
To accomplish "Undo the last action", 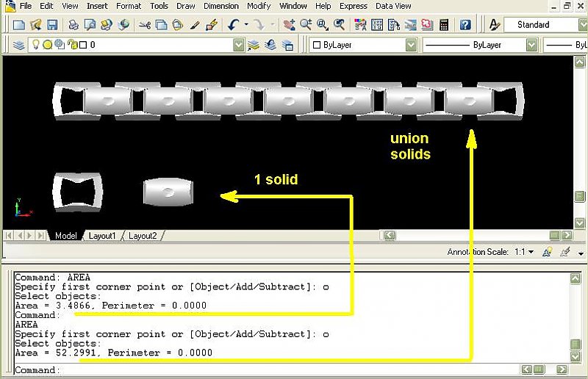I will [233, 25].
